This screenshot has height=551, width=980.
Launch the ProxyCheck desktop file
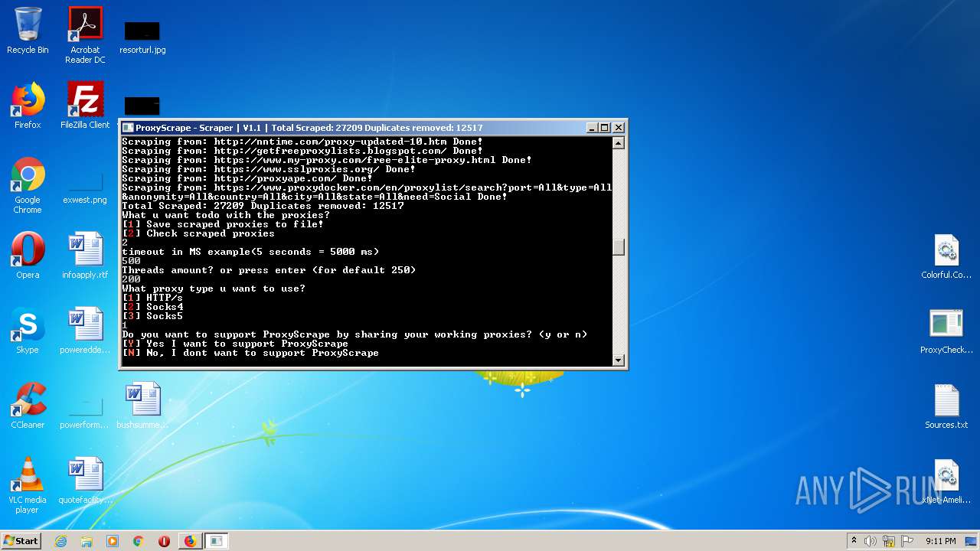coord(946,332)
